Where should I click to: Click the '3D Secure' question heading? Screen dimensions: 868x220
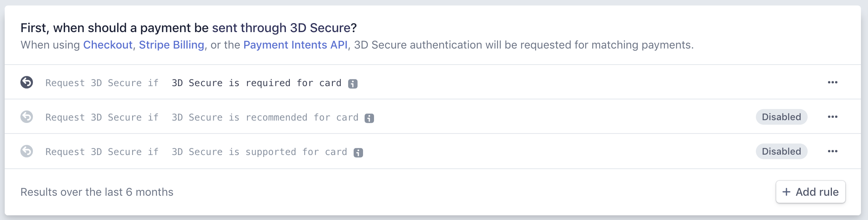click(189, 28)
